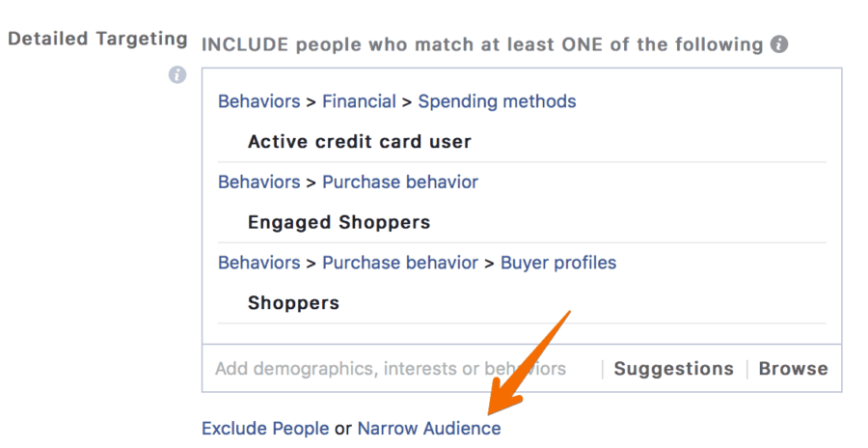Select the Shoppers targeting entry

tap(293, 303)
